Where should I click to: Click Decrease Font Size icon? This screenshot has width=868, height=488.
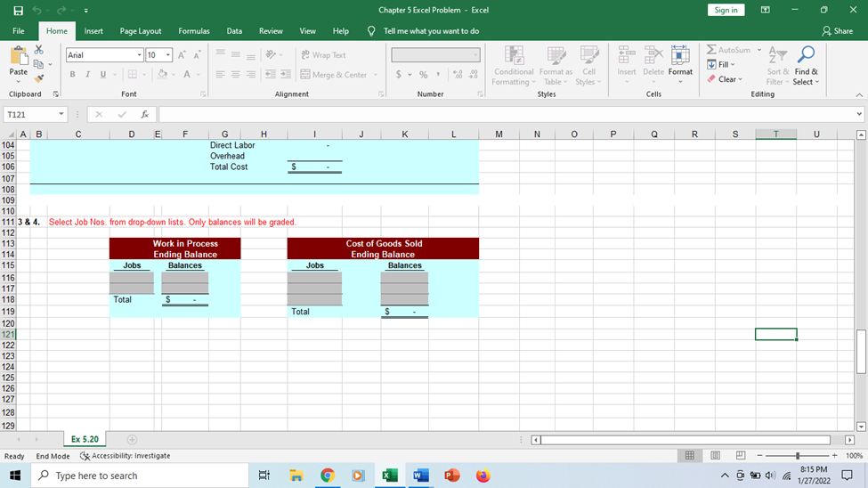[197, 55]
